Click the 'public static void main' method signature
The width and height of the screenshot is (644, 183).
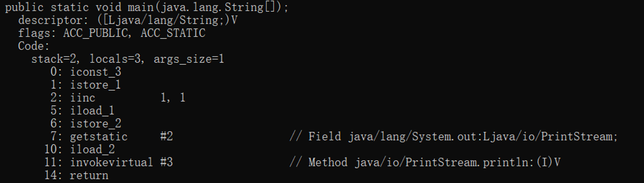click(147, 7)
